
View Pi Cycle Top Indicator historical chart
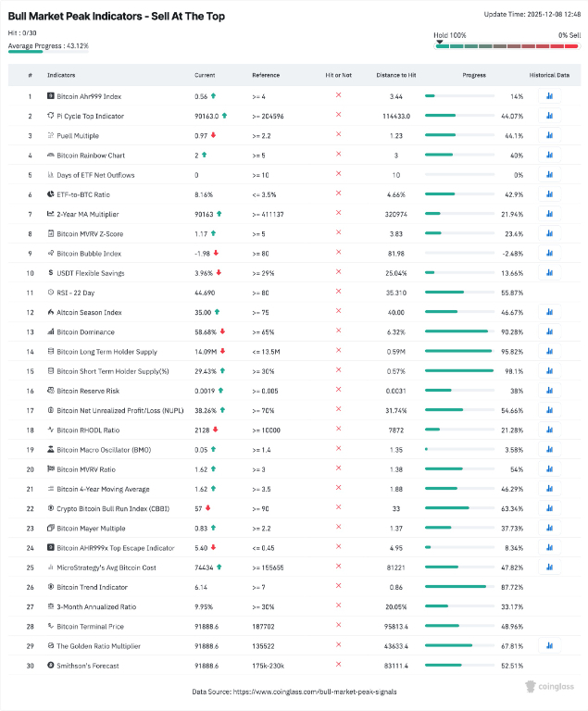(x=549, y=116)
